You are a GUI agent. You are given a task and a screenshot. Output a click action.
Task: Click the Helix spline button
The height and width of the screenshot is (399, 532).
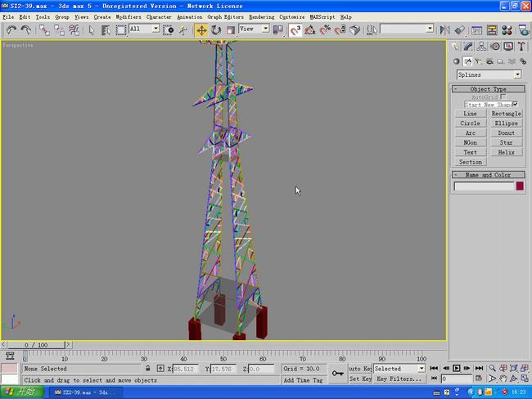point(506,152)
